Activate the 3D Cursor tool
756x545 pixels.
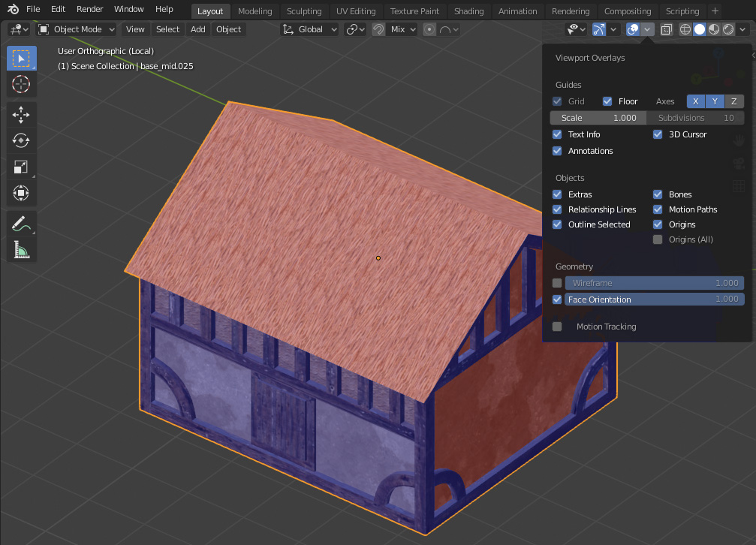[x=21, y=84]
